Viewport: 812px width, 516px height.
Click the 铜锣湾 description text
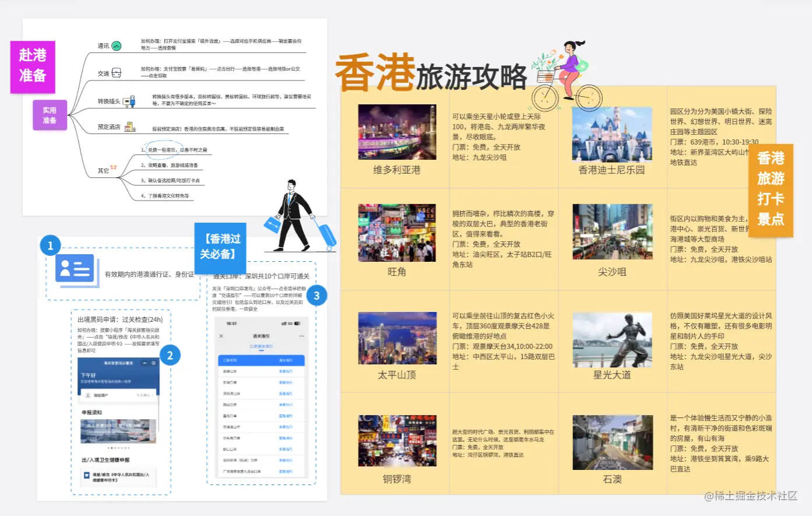click(x=504, y=443)
